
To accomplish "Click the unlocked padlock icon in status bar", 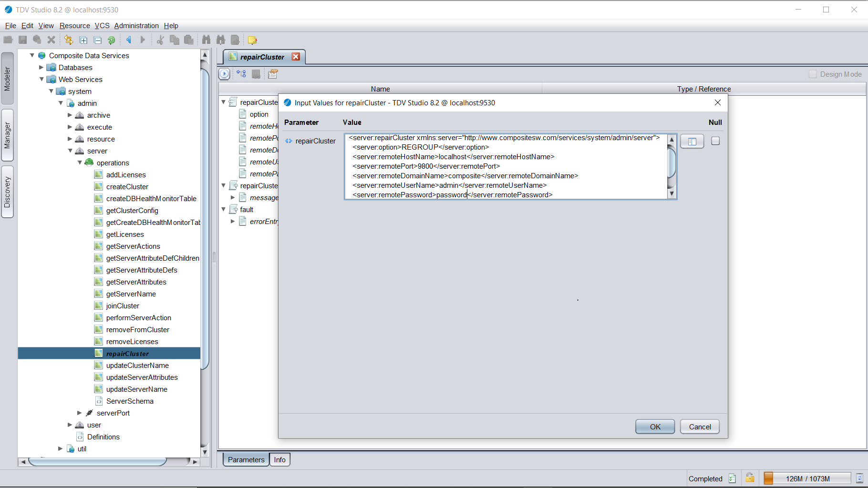I will [x=750, y=478].
